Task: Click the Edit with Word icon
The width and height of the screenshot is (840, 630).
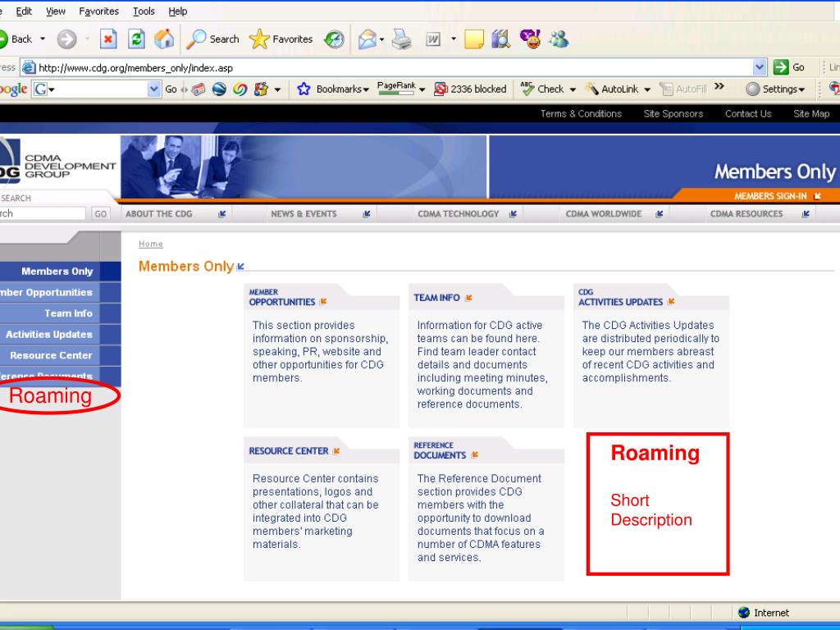Action: pyautogui.click(x=433, y=39)
